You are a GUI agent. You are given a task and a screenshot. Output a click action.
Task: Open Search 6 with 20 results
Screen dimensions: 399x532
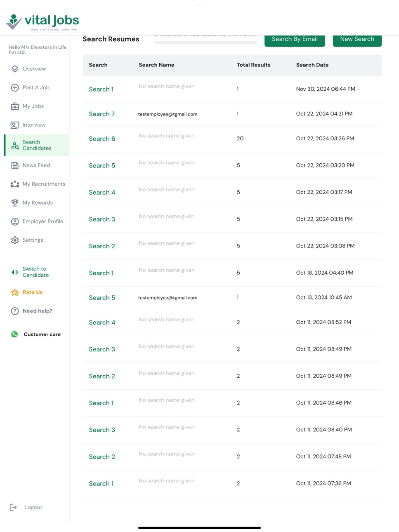pos(102,139)
